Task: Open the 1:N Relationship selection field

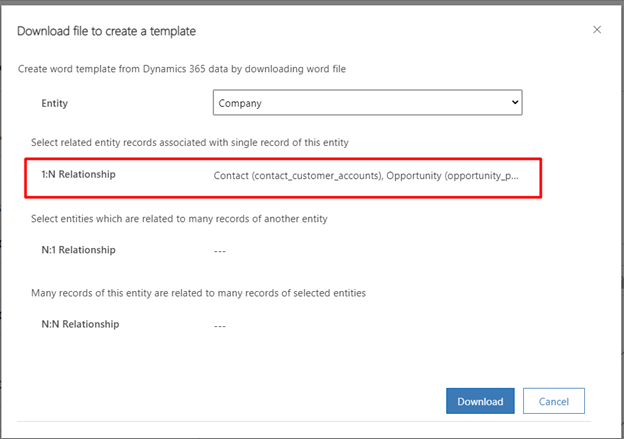Action: 366,175
